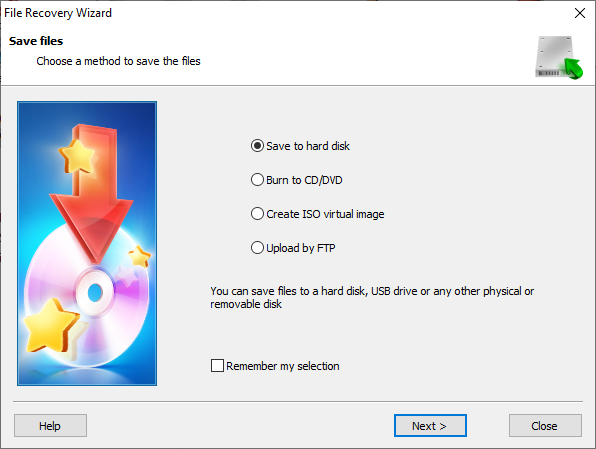This screenshot has height=449, width=596.
Task: Click the "Remember my selection" label text
Action: click(x=283, y=366)
